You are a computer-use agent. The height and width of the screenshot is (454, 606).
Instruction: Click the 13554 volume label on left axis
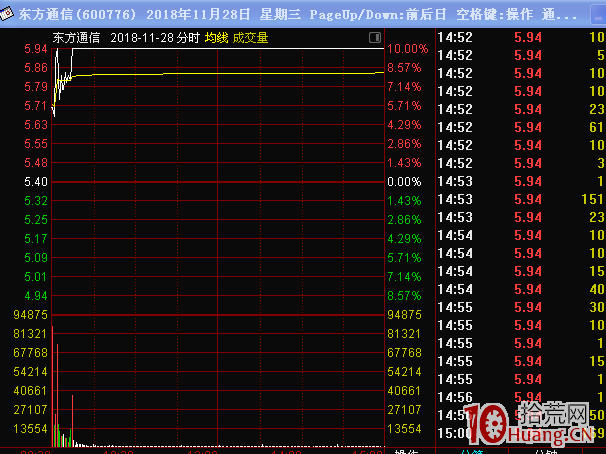click(30, 429)
